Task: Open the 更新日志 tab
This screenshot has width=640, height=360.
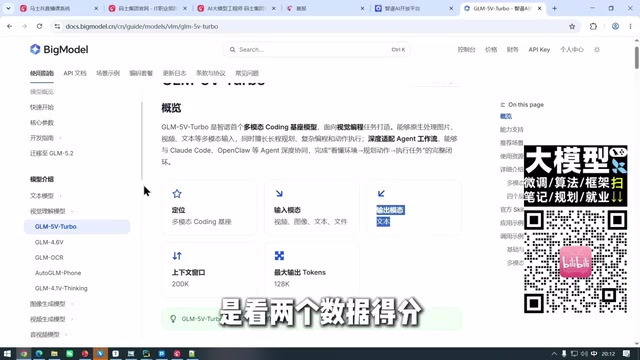Action: pyautogui.click(x=174, y=73)
